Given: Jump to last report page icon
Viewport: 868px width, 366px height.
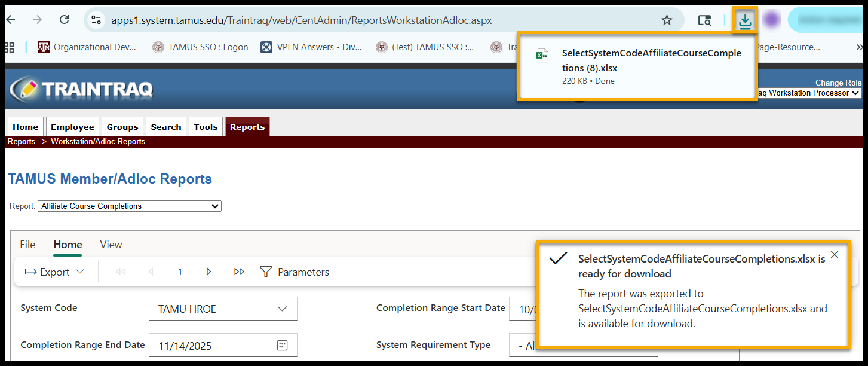Looking at the screenshot, I should pos(239,272).
